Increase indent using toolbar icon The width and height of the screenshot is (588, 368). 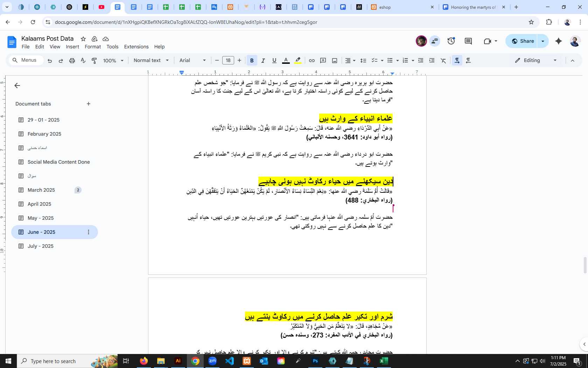click(x=432, y=61)
